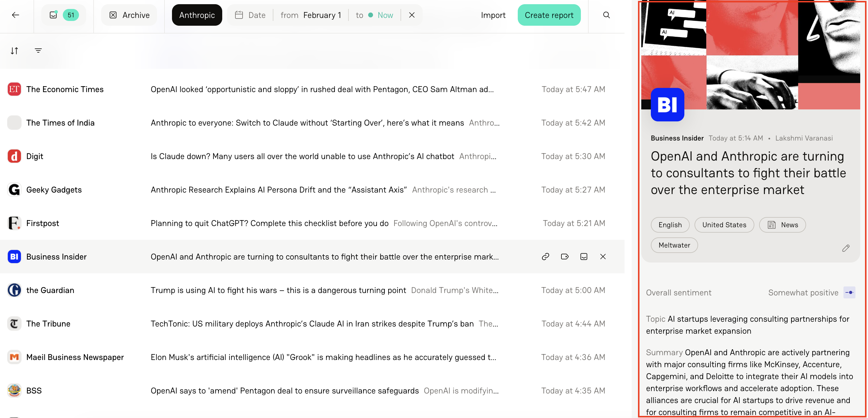Click the sort order arrows icon
Screen dimensions: 868x418
14,51
